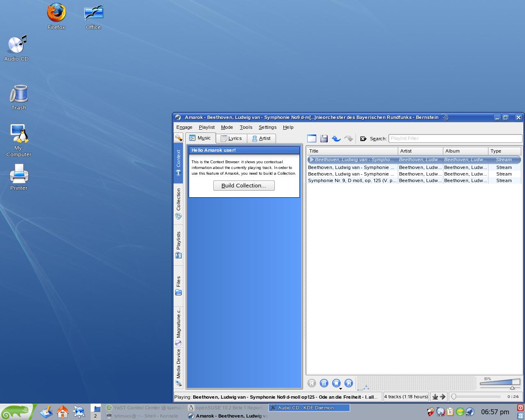This screenshot has width=525, height=420.
Task: Select the Symphonie Nr. 9, D moll track
Action: tap(414, 180)
